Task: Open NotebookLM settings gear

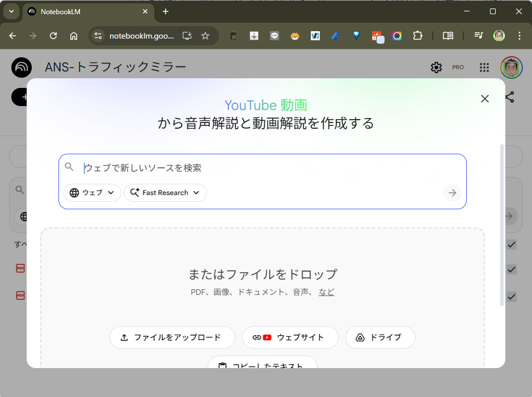Action: pyautogui.click(x=436, y=67)
